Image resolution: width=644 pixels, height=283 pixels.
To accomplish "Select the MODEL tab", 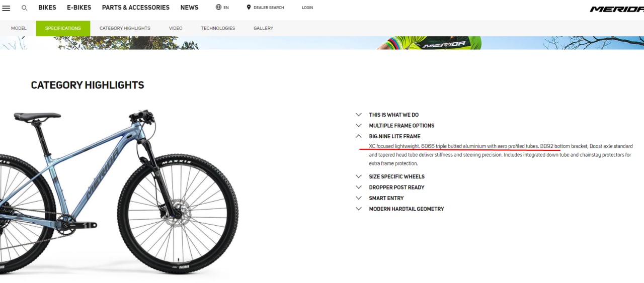I will click(x=19, y=28).
